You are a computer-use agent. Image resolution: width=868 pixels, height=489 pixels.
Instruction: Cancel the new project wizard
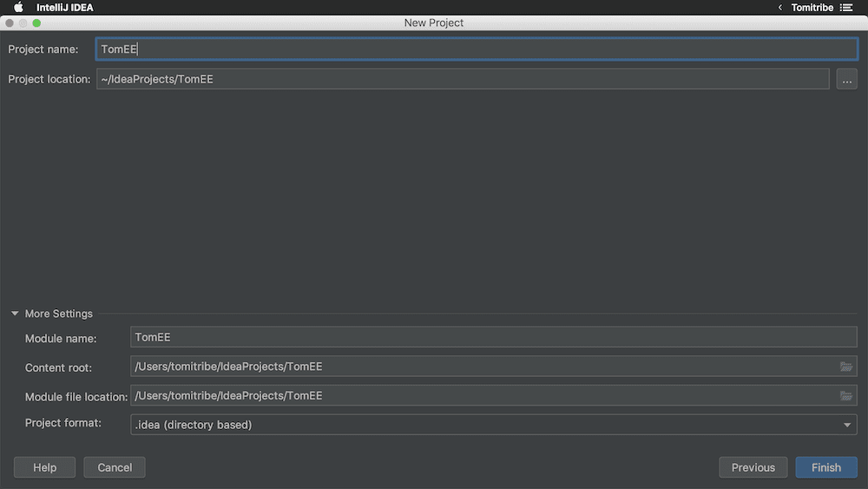coord(115,467)
